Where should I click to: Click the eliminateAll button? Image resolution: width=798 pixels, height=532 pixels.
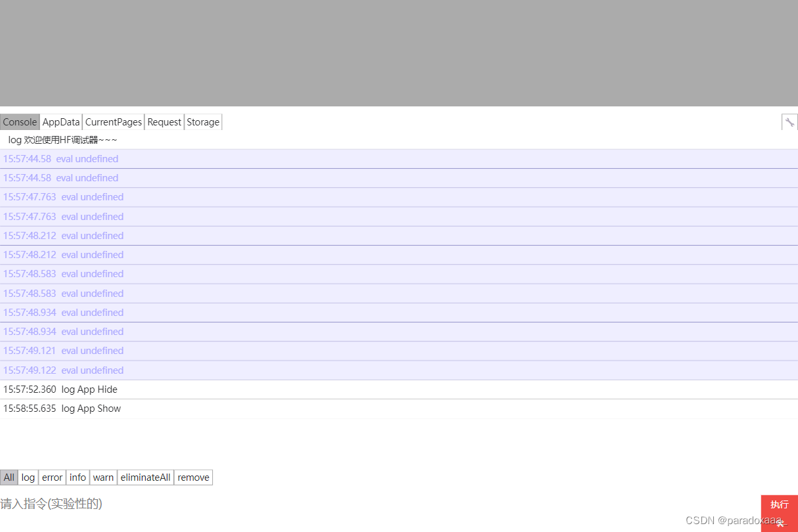pyautogui.click(x=145, y=477)
